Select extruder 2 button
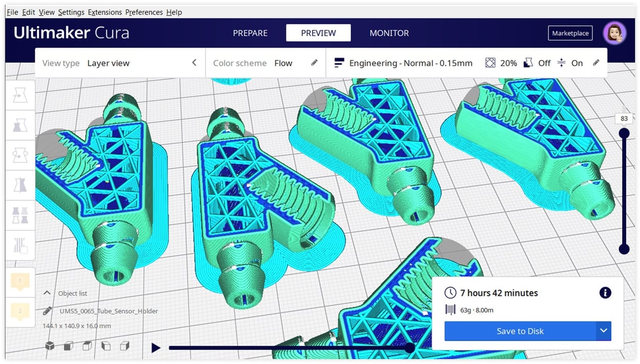640x364 pixels. tap(20, 311)
